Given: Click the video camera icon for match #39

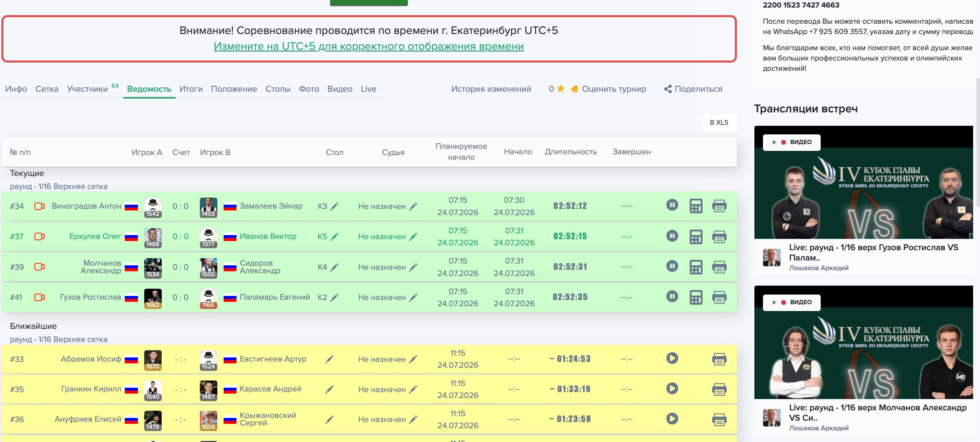Looking at the screenshot, I should tap(39, 267).
